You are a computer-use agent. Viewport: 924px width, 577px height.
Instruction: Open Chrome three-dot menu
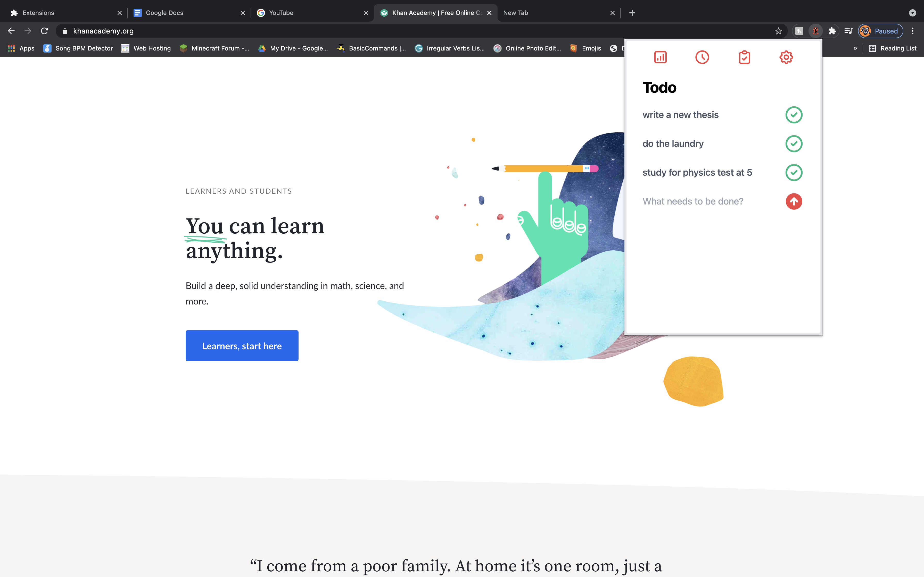click(913, 31)
